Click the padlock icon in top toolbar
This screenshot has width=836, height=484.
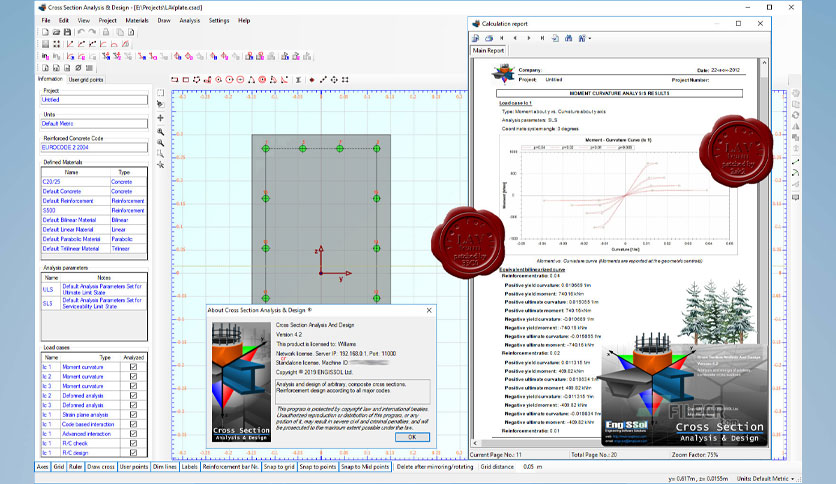106,32
